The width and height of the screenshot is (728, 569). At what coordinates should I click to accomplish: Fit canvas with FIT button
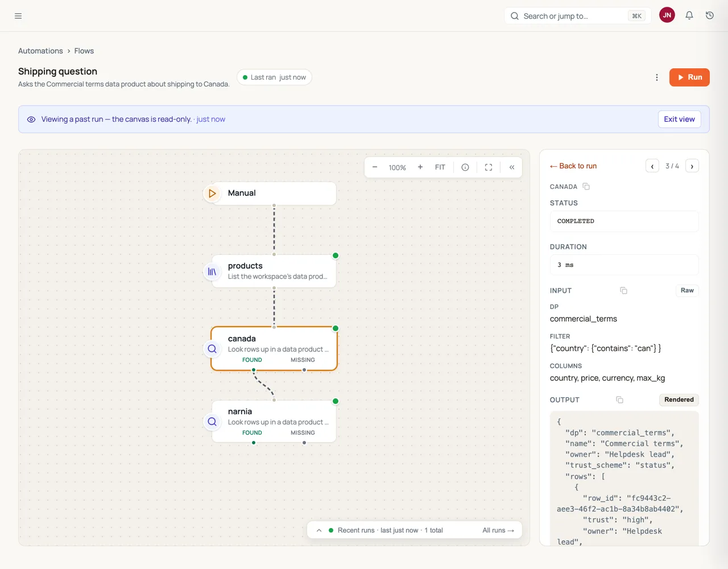click(x=440, y=167)
